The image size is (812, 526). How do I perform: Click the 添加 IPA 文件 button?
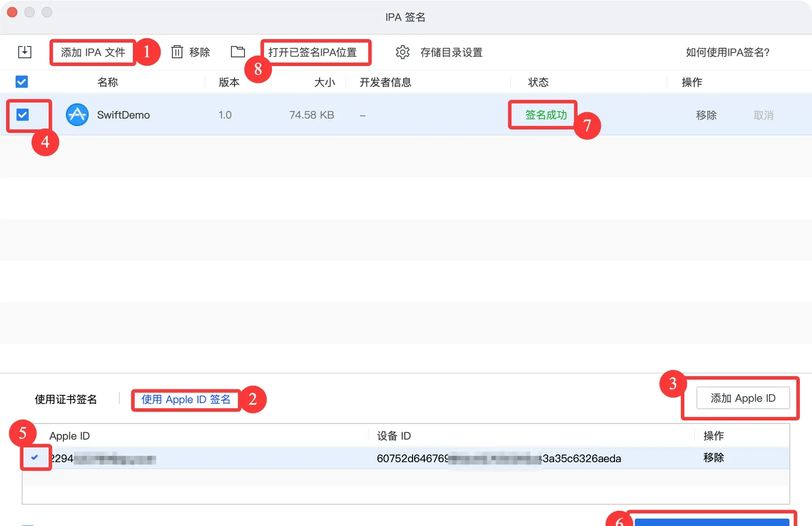point(93,52)
